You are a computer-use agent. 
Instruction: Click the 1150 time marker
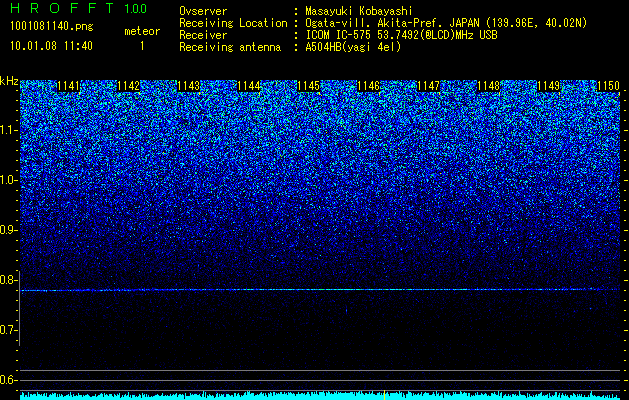[x=609, y=86]
